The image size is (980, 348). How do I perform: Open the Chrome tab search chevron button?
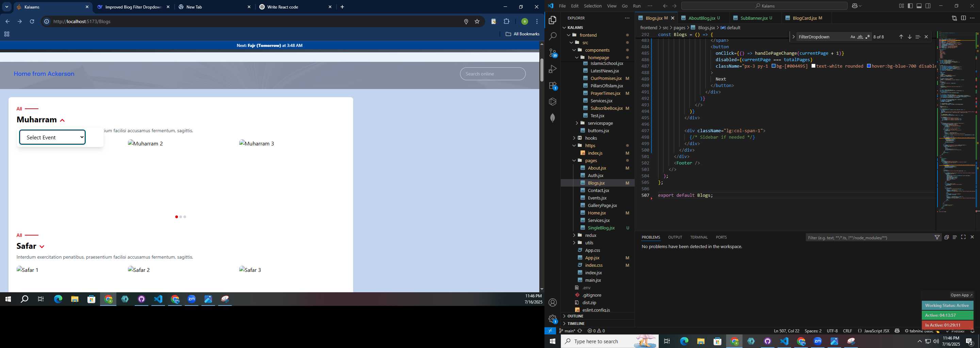pos(6,7)
